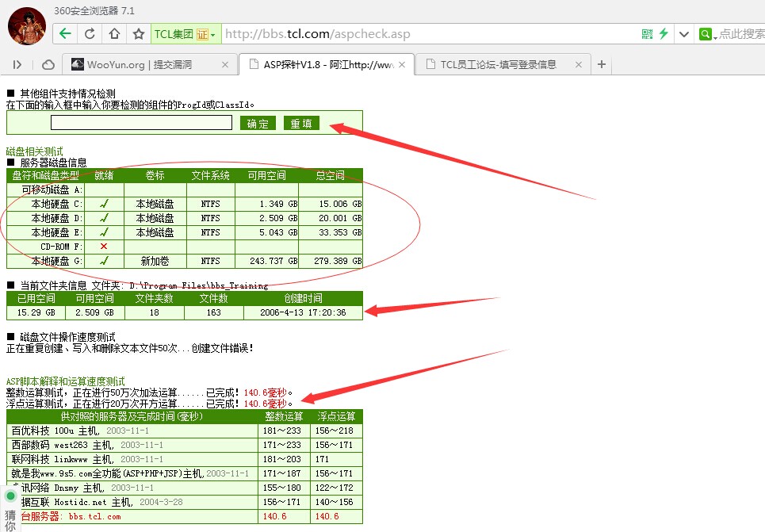The width and height of the screenshot is (765, 532).
Task: Click the green search engine icon
Action: [705, 33]
